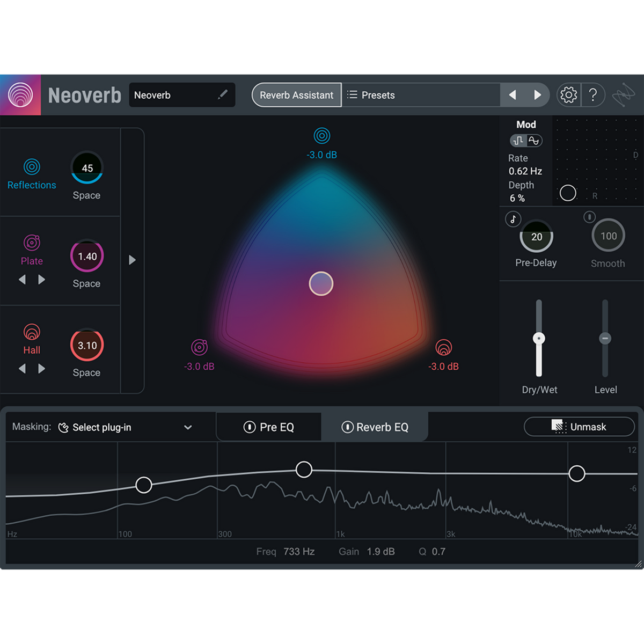Click Gain value 1.9 dB

[x=381, y=552]
